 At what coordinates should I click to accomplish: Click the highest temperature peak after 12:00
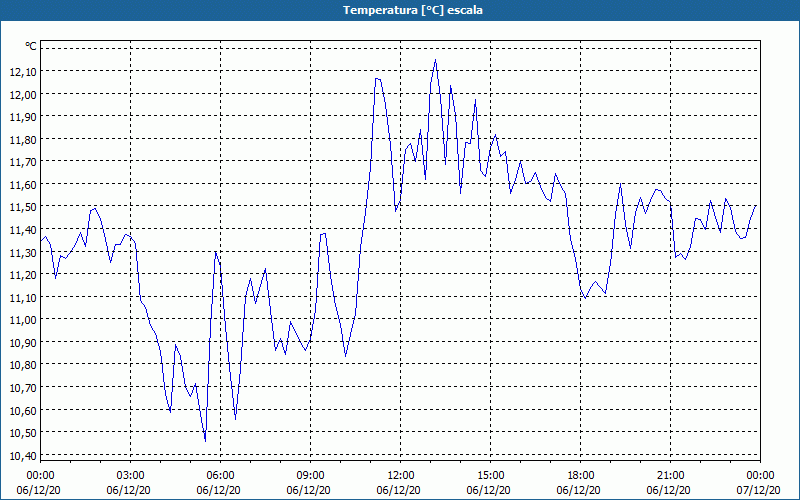pyautogui.click(x=435, y=60)
